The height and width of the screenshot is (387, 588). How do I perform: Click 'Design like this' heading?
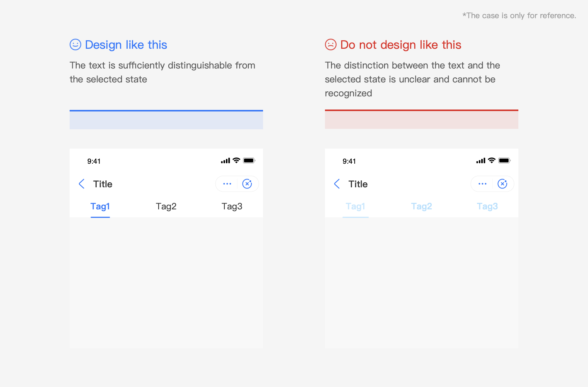(126, 45)
